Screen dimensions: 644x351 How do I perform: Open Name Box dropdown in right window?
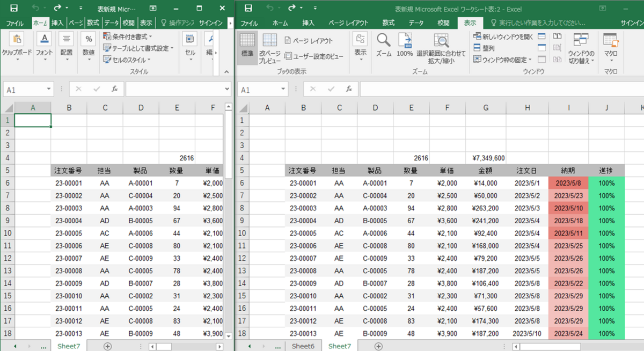(x=283, y=90)
